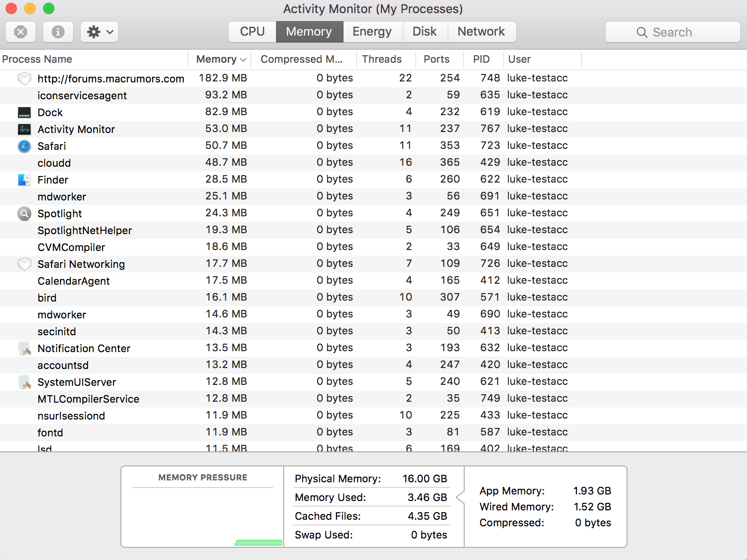Sort by Threads column header

point(386,59)
